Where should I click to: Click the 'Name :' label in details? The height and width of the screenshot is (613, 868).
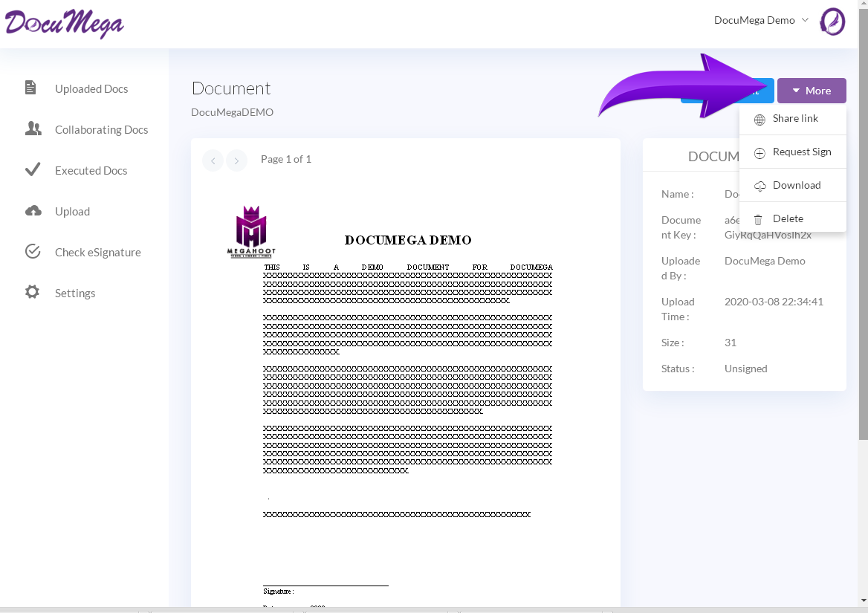(x=677, y=194)
